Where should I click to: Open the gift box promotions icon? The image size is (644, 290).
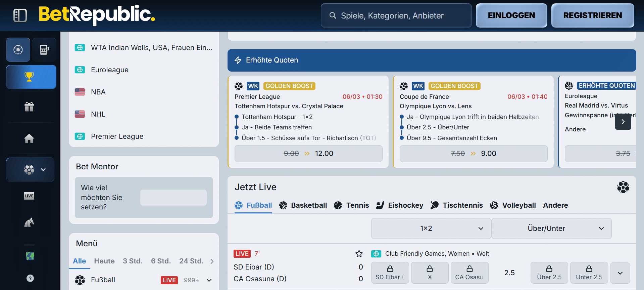[29, 107]
